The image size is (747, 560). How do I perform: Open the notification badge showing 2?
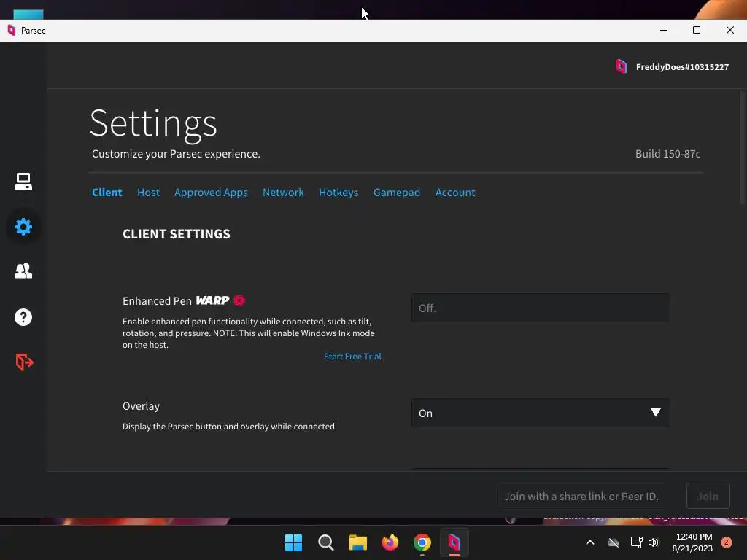coord(726,542)
